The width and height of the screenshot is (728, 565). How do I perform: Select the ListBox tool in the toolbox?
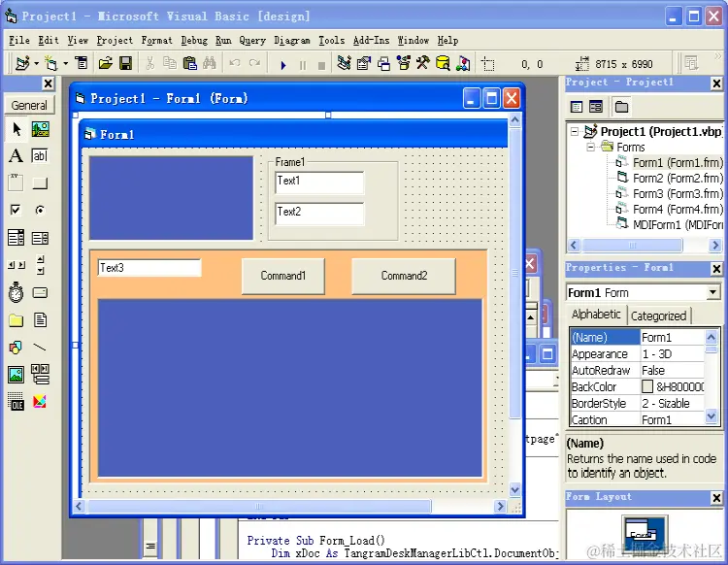pyautogui.click(x=41, y=238)
